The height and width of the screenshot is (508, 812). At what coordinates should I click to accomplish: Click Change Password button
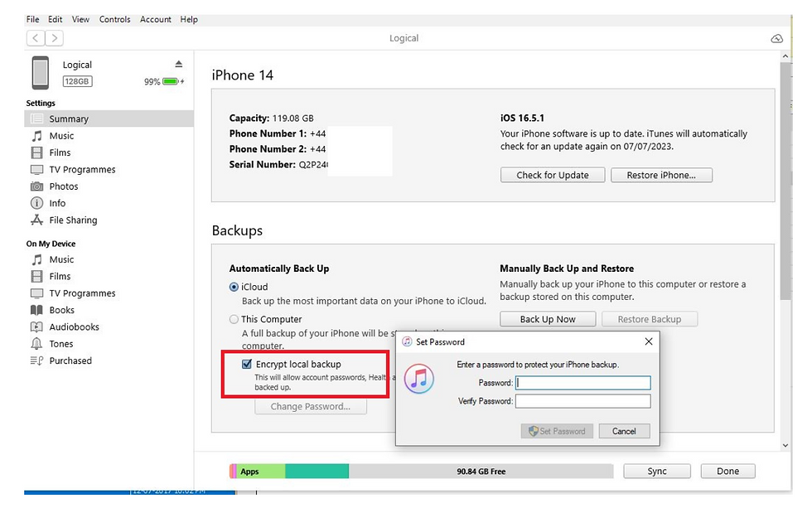coord(310,407)
